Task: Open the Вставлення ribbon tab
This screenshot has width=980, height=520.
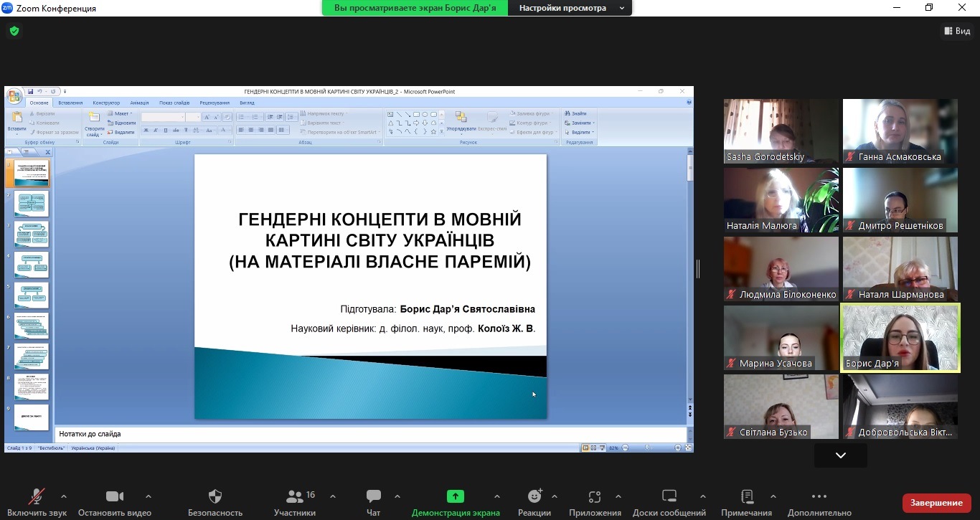Action: tap(70, 103)
